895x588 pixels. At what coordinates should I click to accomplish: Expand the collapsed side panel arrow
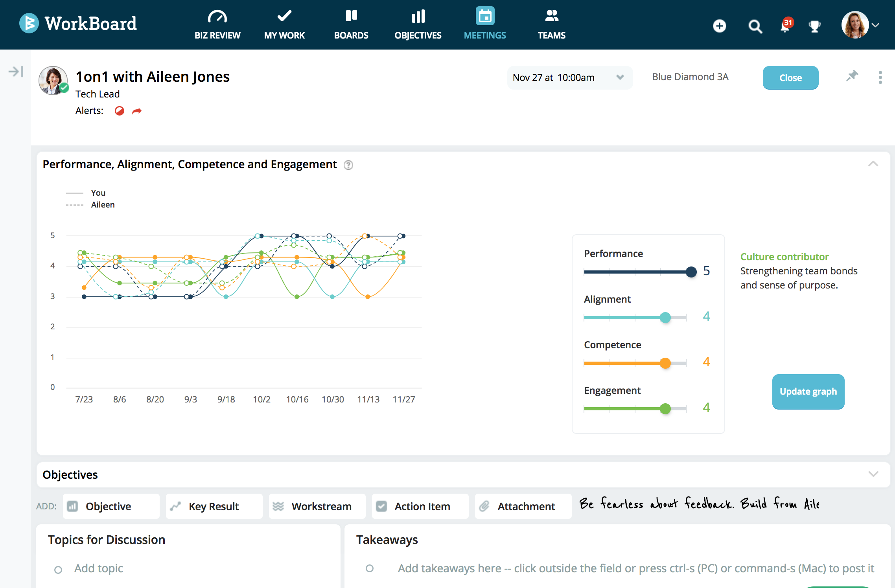pos(16,72)
